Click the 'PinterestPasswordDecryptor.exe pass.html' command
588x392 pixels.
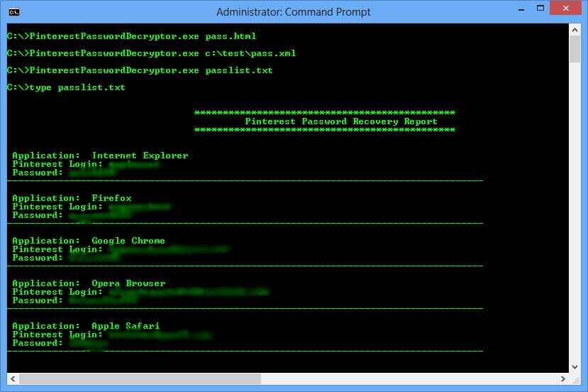pyautogui.click(x=131, y=36)
